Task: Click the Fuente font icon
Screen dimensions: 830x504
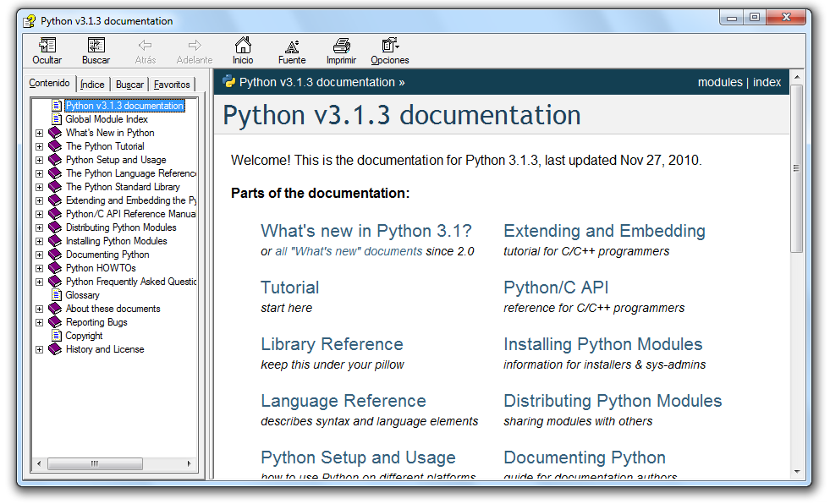Action: pyautogui.click(x=292, y=46)
